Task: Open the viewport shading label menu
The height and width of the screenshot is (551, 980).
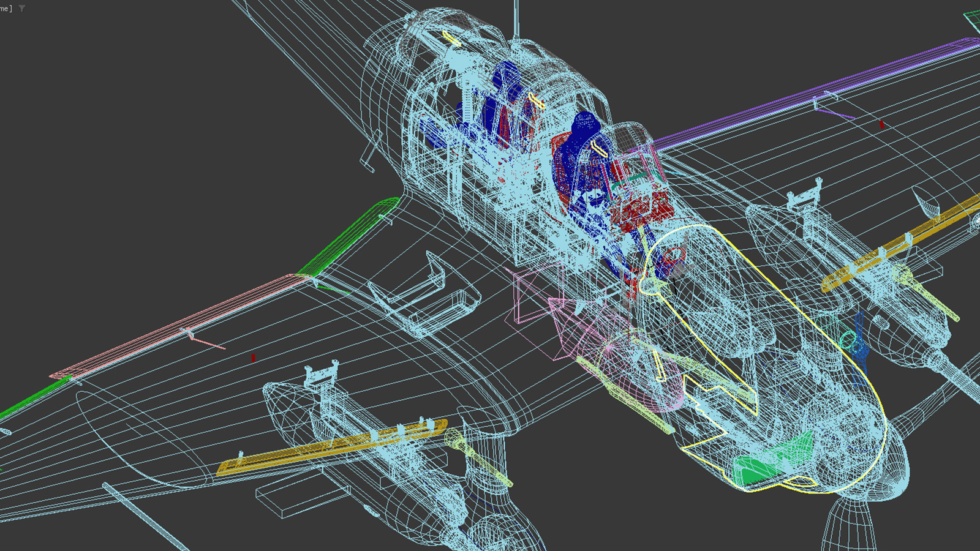Action: pos(6,9)
